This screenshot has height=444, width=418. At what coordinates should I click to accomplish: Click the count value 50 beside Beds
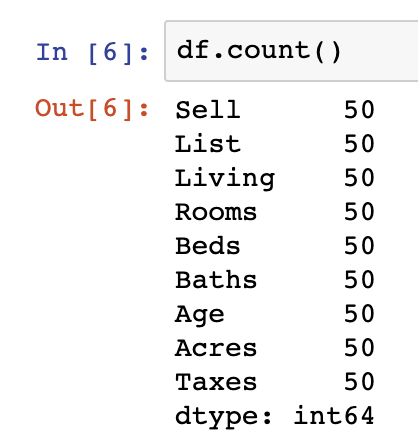(x=359, y=246)
